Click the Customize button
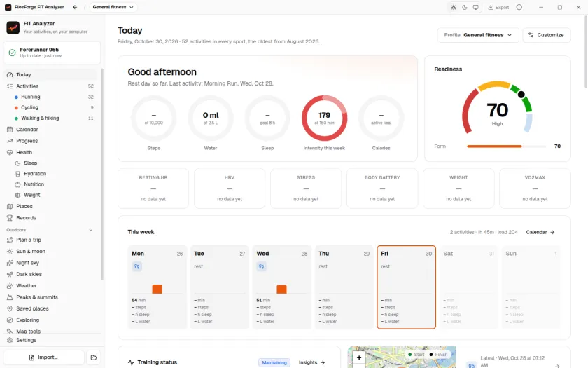Viewport: 588px width, 368px height. (x=547, y=35)
